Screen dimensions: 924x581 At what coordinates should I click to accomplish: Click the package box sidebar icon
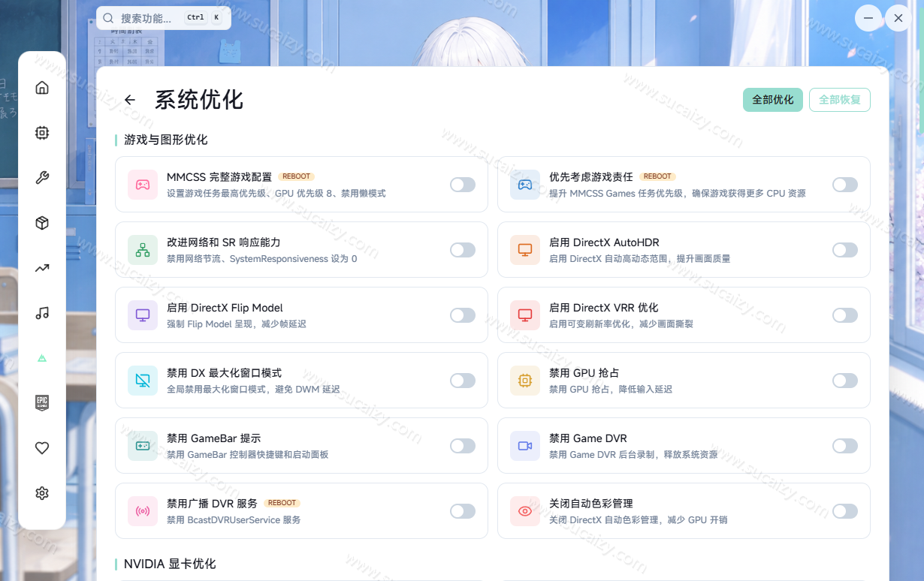(x=42, y=223)
